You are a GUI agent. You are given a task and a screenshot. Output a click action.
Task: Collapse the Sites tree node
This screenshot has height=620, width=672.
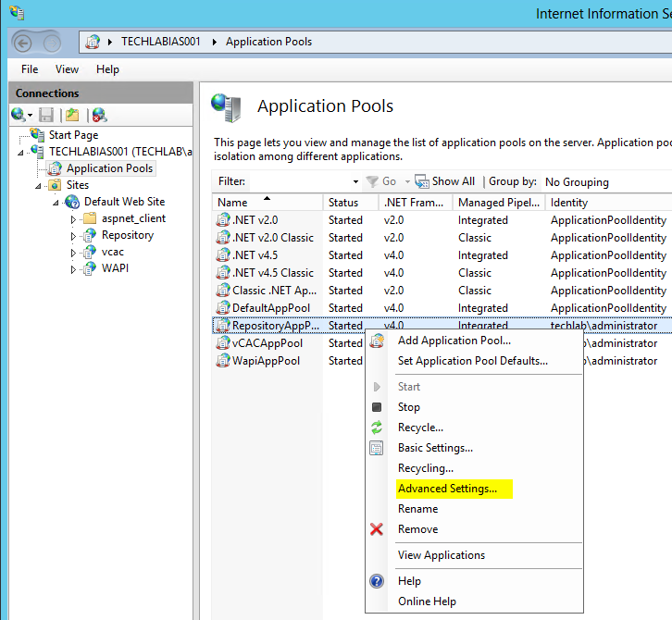[38, 185]
